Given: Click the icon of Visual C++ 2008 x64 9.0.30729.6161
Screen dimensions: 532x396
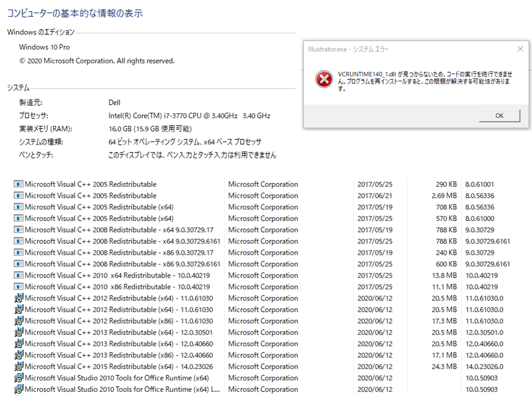Looking at the screenshot, I should click(x=19, y=241).
